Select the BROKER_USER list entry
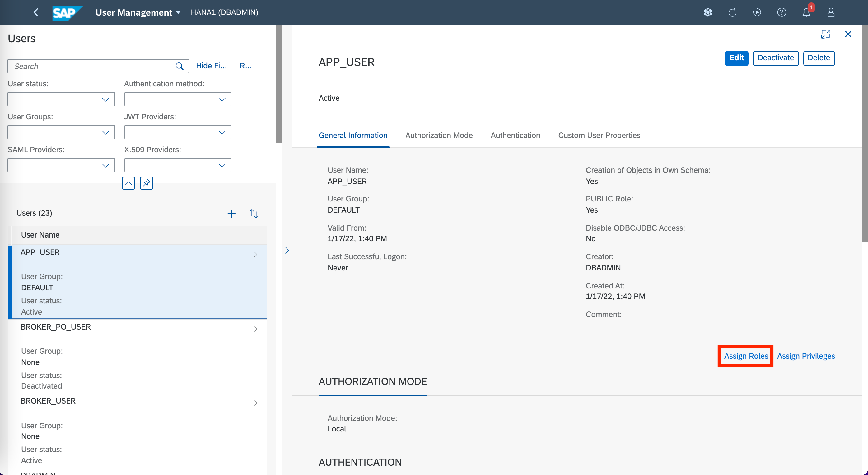868x475 pixels. [138, 431]
